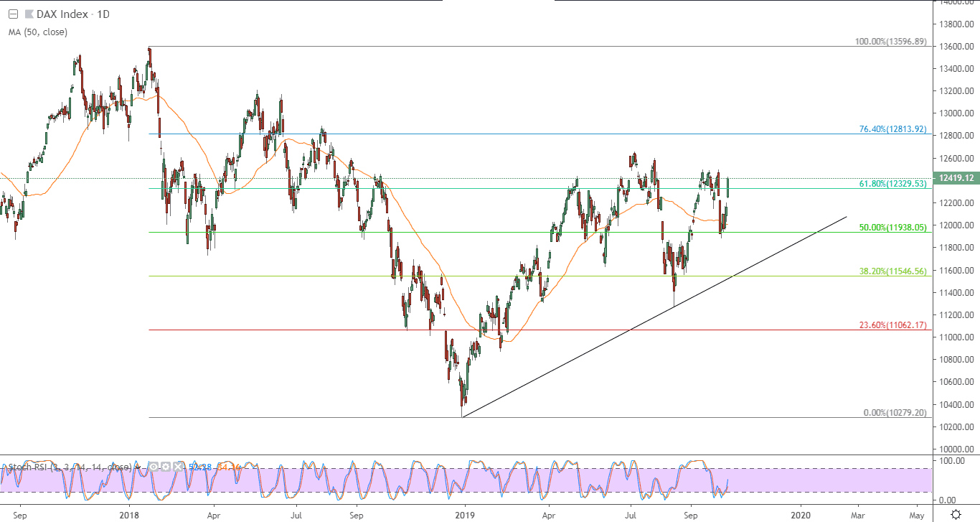
Task: Click the 10000.00 price axis label
Action: [956, 449]
